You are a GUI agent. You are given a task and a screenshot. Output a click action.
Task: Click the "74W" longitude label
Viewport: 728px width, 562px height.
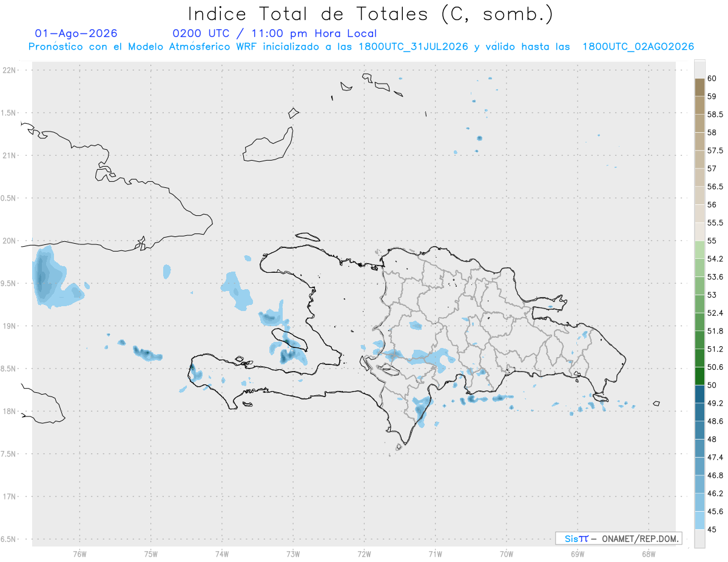221,554
